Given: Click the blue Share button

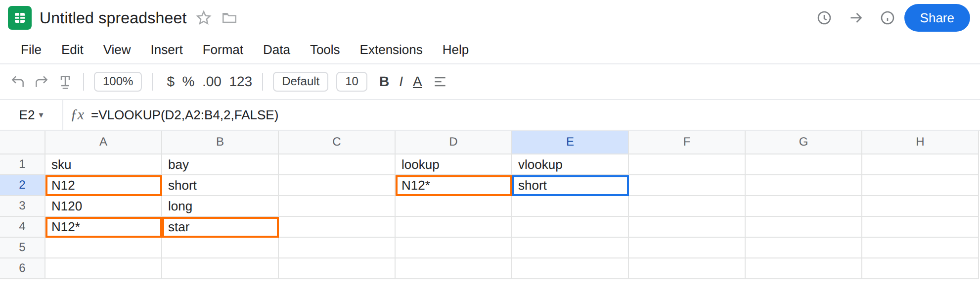Looking at the screenshot, I should point(937,18).
